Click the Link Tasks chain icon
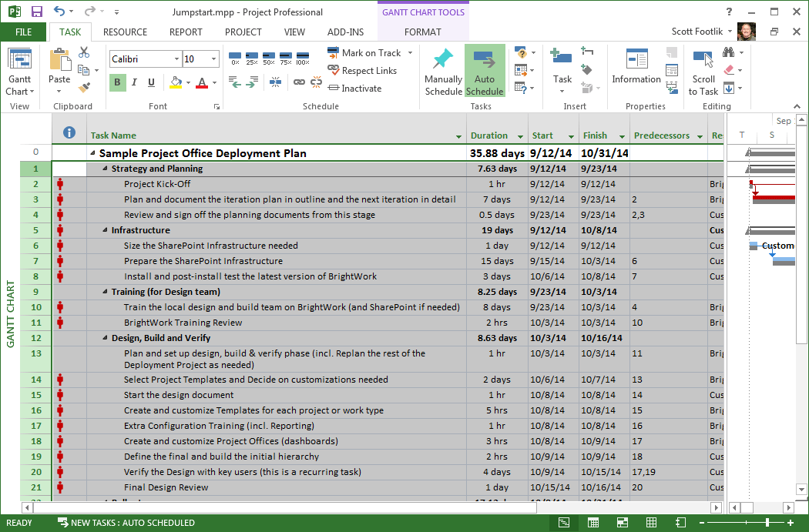809x532 pixels. (300, 82)
